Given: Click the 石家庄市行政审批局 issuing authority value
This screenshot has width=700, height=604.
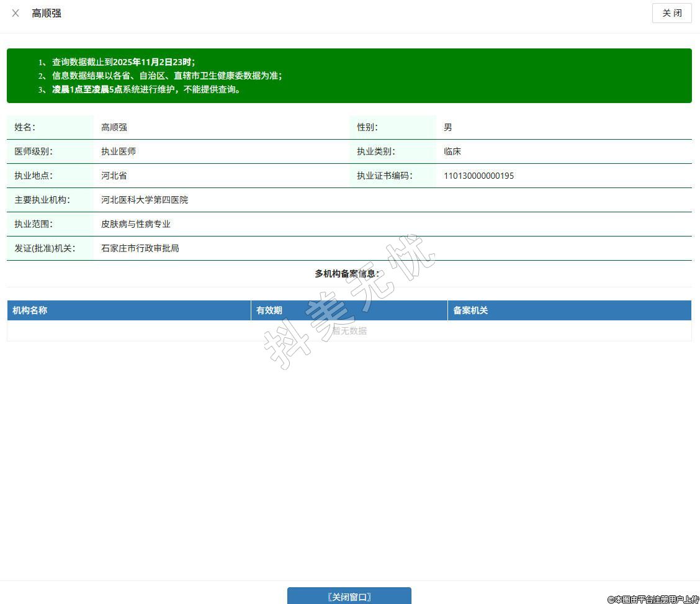Looking at the screenshot, I should [x=140, y=248].
